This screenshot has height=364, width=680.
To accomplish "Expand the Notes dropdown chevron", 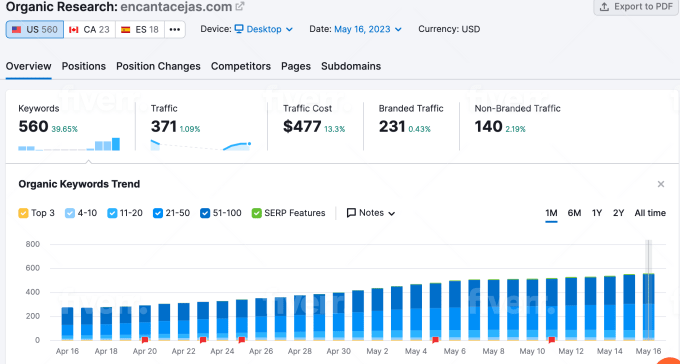I will [392, 213].
